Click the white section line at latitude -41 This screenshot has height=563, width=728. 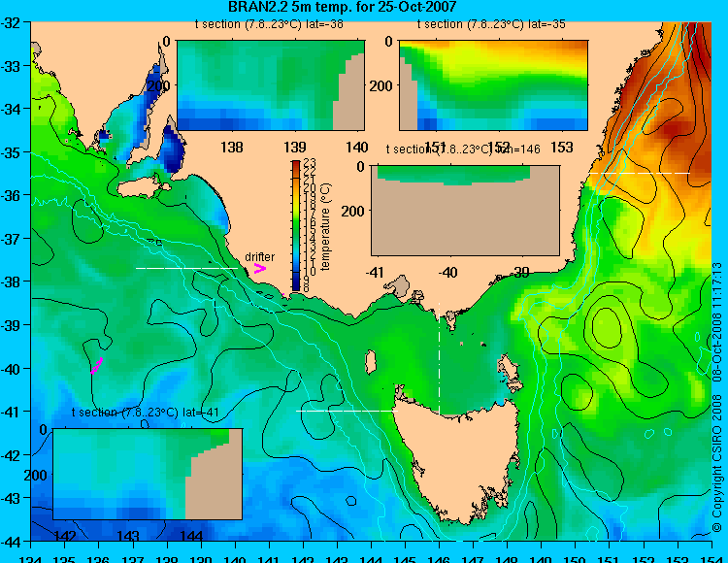click(347, 411)
